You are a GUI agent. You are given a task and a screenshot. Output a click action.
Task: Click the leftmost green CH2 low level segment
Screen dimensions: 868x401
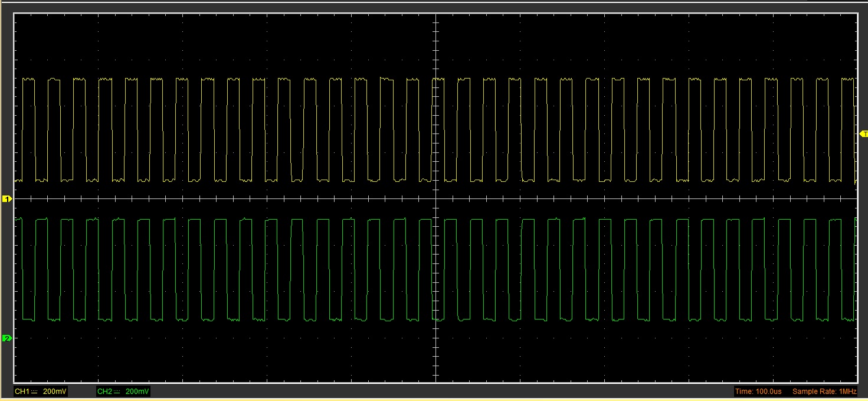tap(28, 320)
